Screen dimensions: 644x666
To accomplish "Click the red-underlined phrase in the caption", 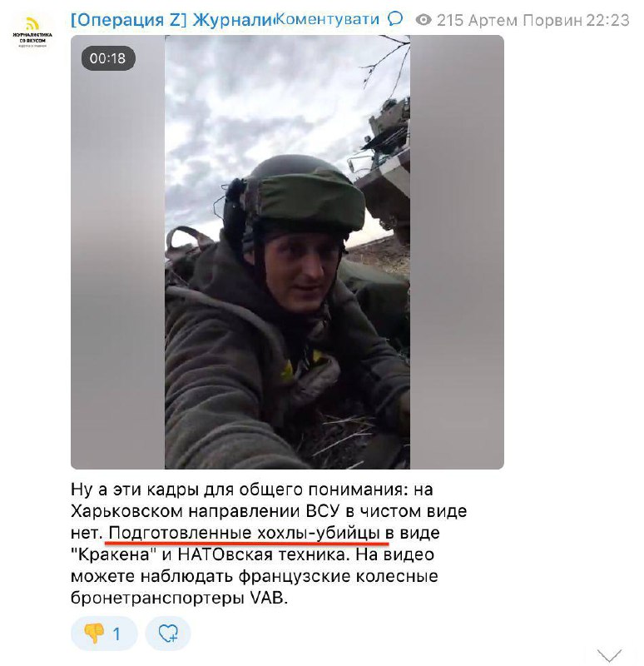I will tap(246, 533).
